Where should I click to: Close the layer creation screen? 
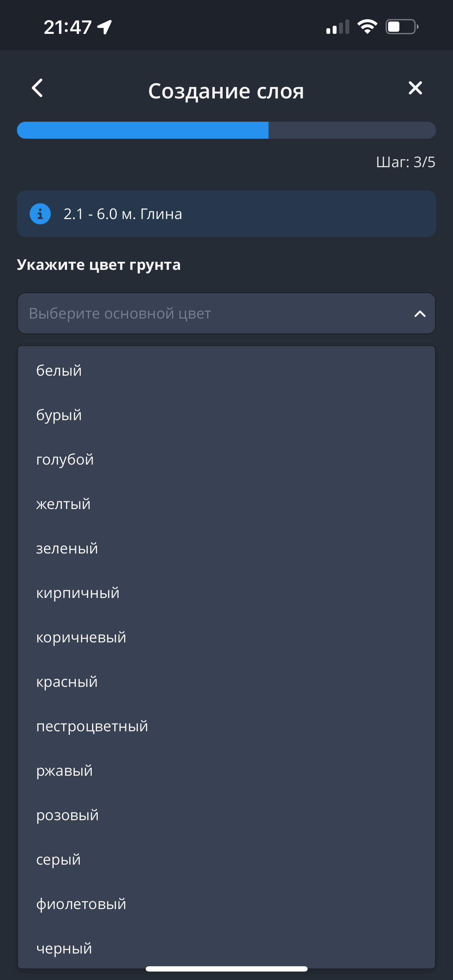[415, 88]
